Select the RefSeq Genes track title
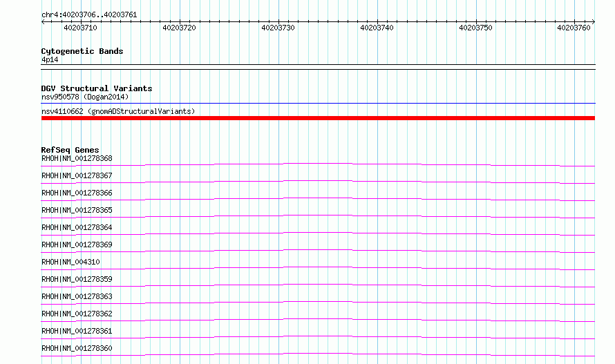The width and height of the screenshot is (615, 364). pos(70,150)
